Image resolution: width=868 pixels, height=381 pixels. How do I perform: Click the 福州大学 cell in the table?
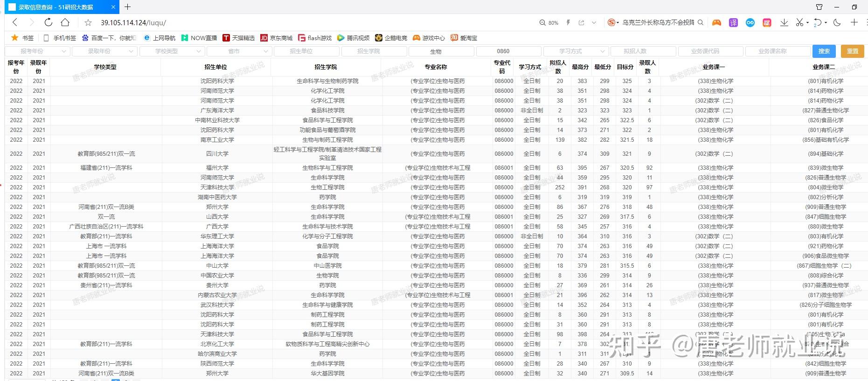pyautogui.click(x=217, y=168)
